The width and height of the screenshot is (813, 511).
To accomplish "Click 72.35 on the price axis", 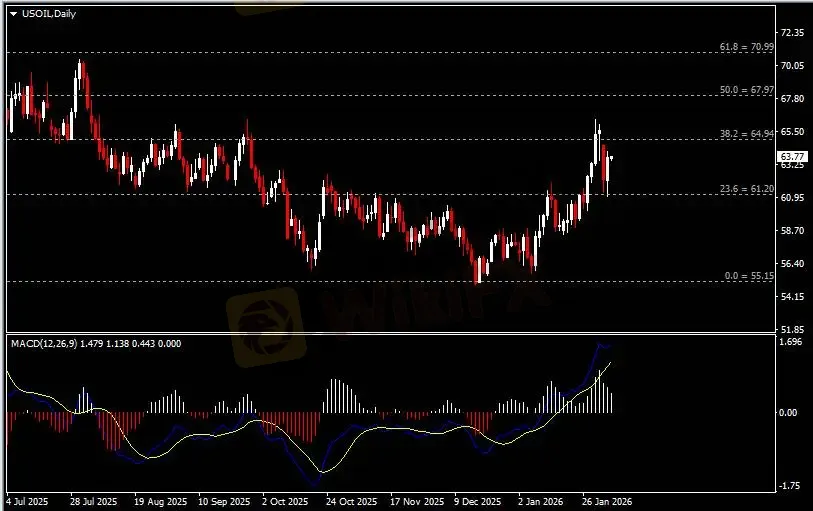I will tap(791, 33).
